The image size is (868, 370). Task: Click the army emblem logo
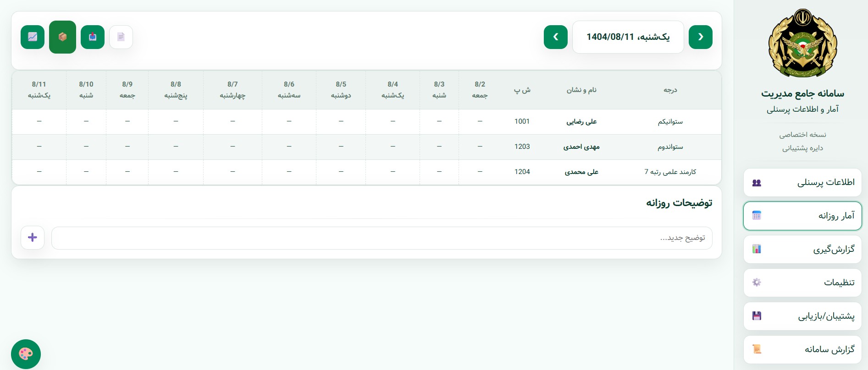pyautogui.click(x=802, y=44)
